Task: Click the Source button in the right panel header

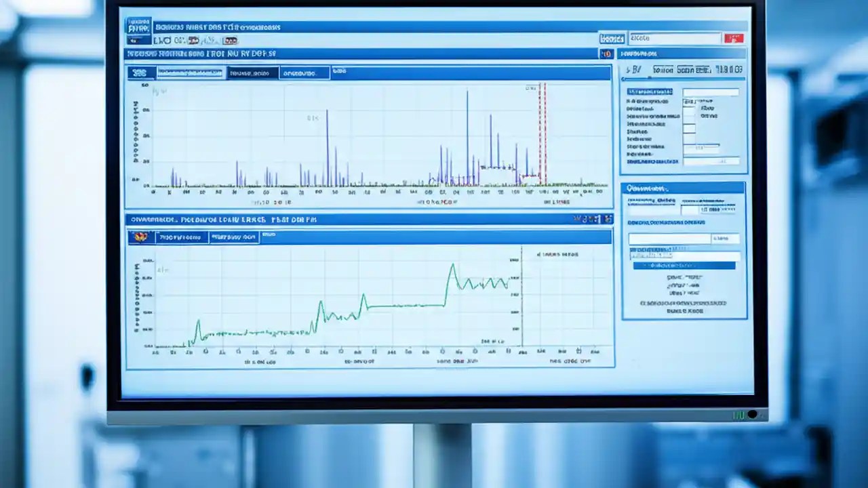Action: (663, 69)
